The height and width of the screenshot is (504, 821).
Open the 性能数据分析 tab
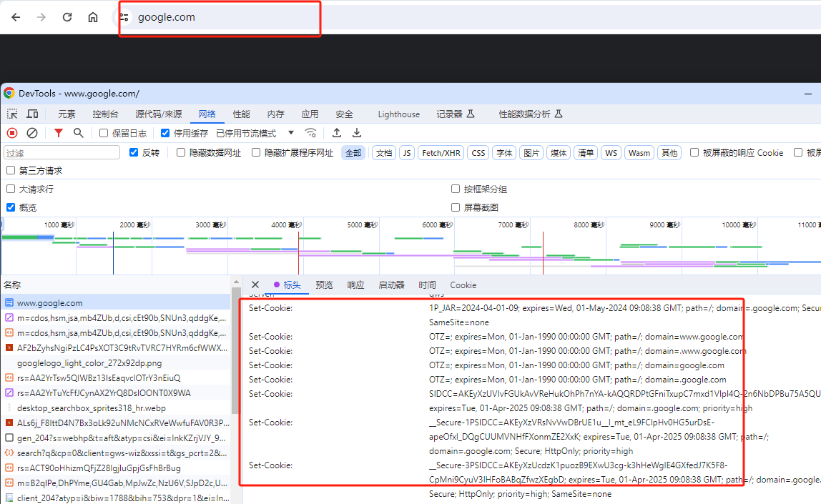tap(531, 114)
